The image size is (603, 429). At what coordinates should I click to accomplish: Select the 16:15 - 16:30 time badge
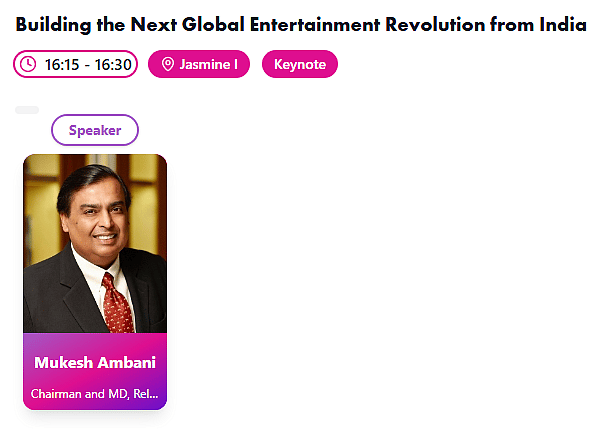pyautogui.click(x=75, y=64)
